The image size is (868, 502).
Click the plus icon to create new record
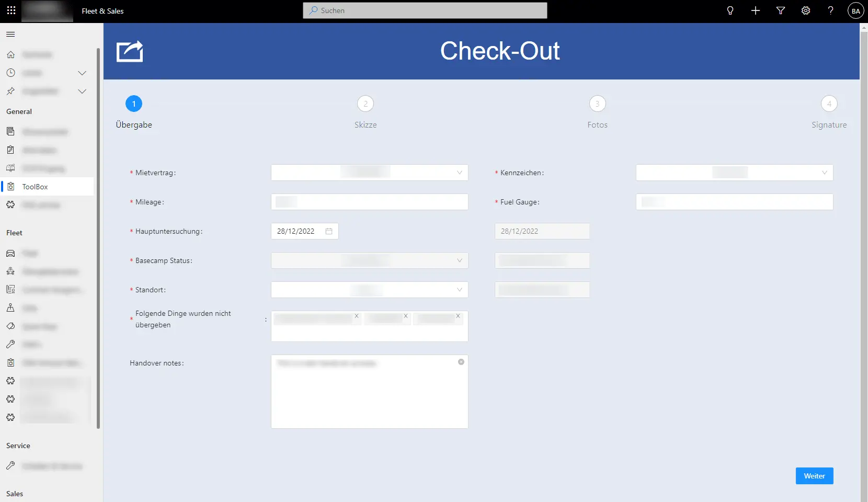click(x=755, y=10)
